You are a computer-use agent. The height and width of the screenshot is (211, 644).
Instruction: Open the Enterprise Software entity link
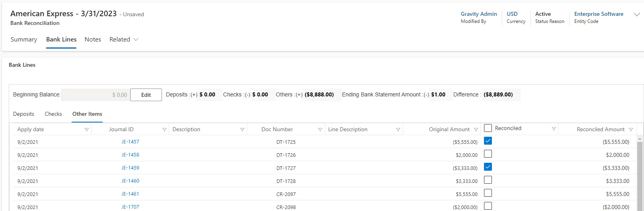click(x=599, y=14)
